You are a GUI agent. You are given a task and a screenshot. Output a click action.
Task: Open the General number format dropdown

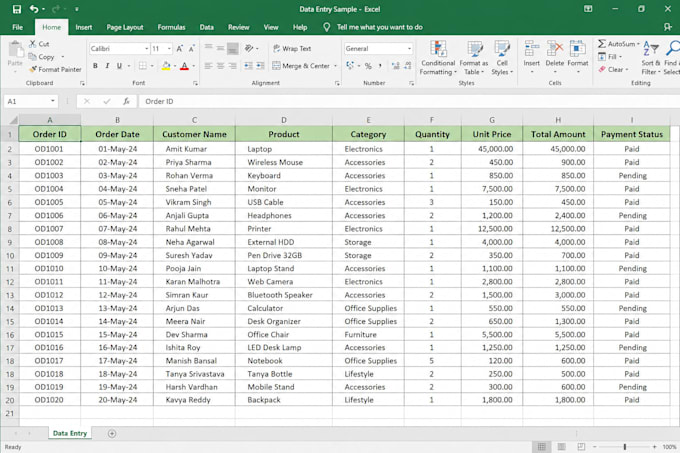pos(409,49)
